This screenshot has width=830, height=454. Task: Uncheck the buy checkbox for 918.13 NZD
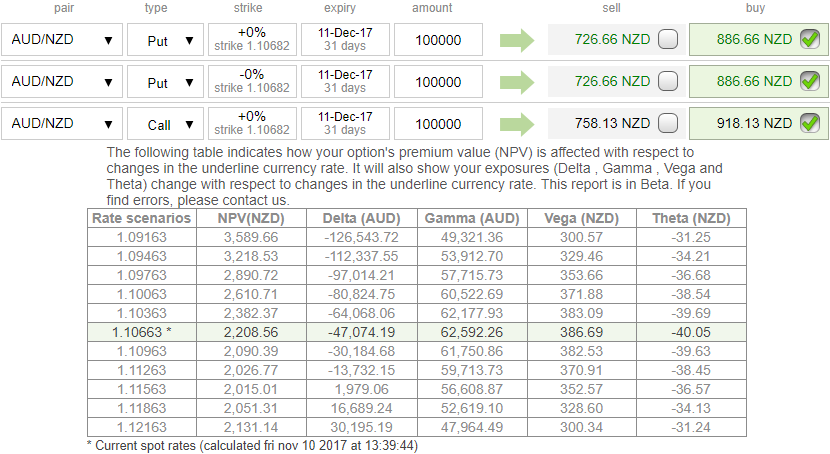[810, 124]
